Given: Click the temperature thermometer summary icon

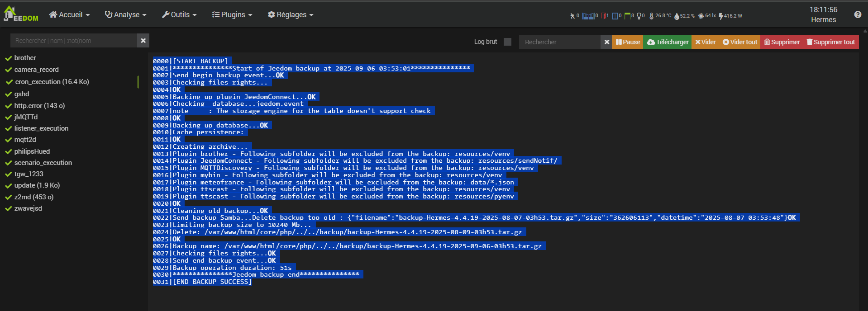Looking at the screenshot, I should [x=651, y=16].
